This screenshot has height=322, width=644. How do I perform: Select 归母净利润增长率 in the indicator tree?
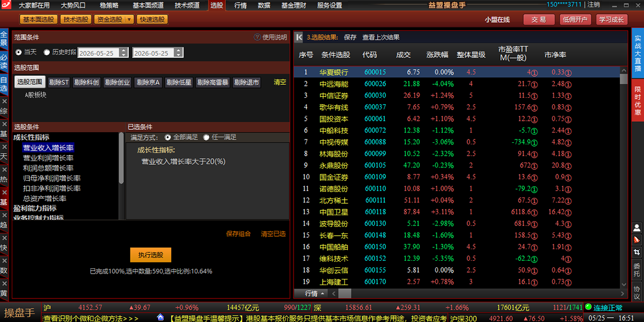pyautogui.click(x=52, y=178)
